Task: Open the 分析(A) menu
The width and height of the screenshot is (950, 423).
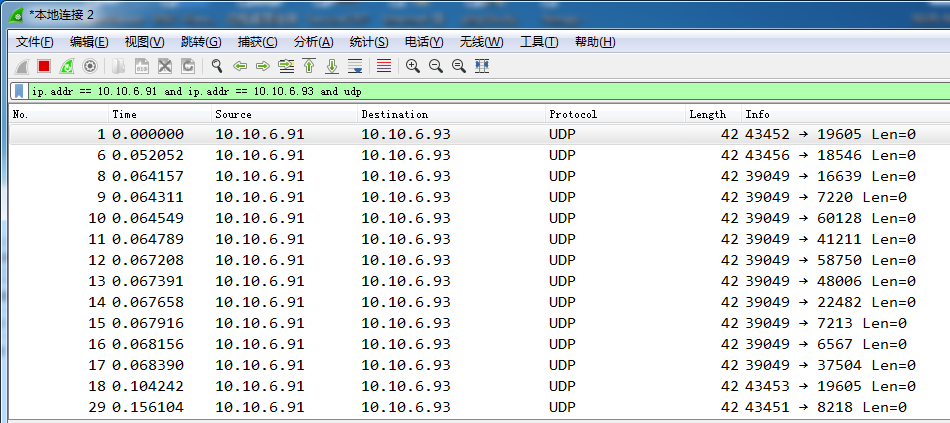Action: [313, 42]
